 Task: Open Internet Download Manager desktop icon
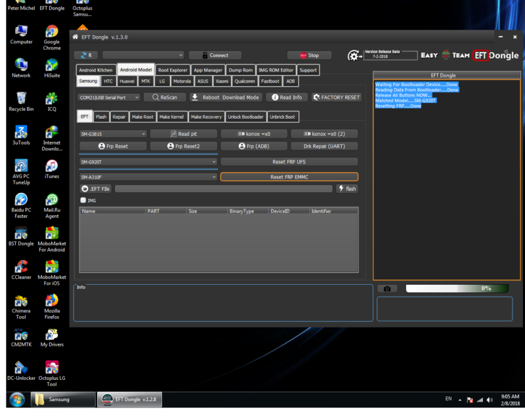(52, 138)
